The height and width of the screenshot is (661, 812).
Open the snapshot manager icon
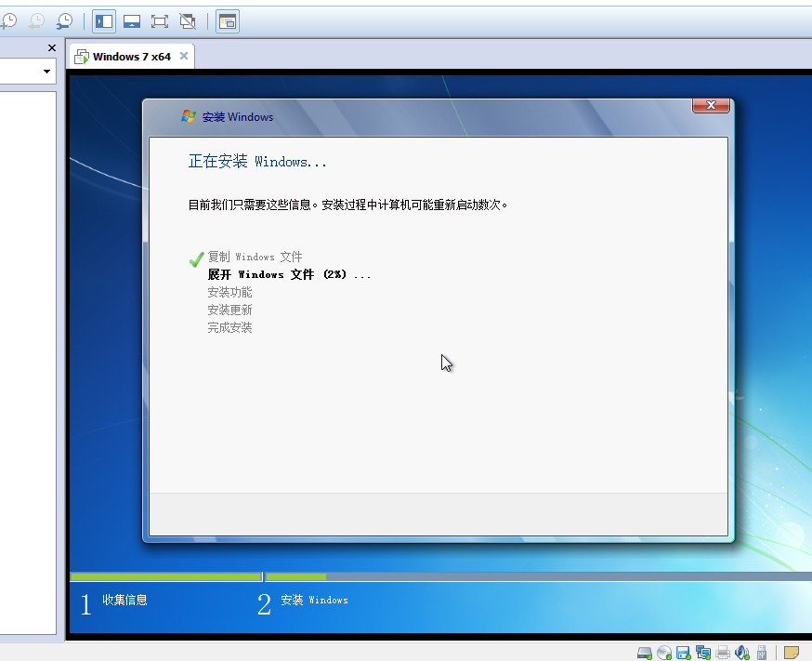click(x=65, y=21)
